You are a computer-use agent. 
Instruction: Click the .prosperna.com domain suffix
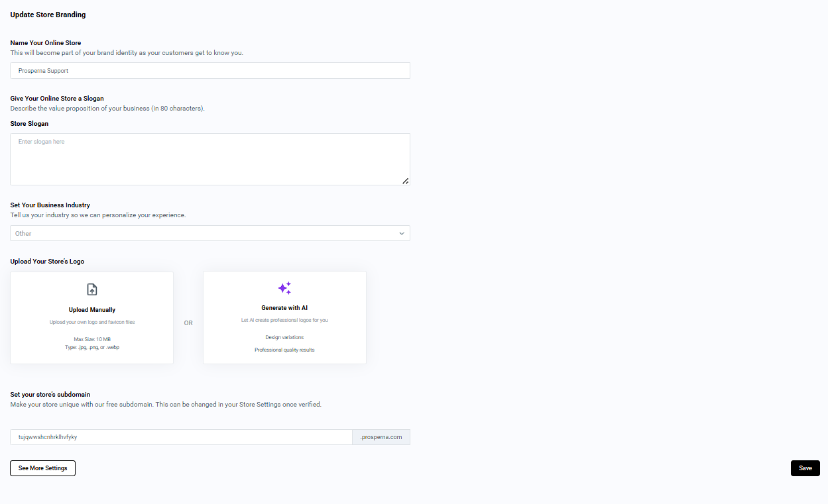381,437
